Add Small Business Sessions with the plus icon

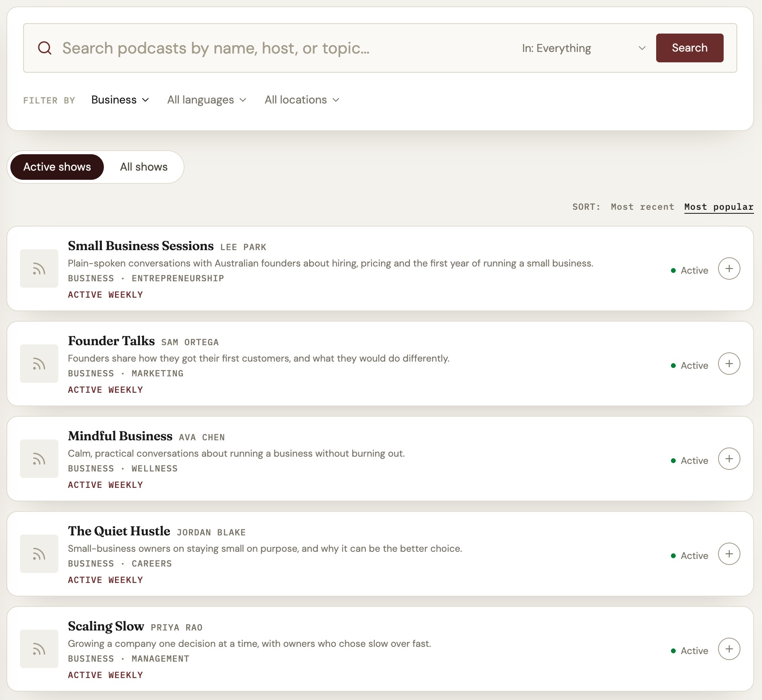pos(729,268)
